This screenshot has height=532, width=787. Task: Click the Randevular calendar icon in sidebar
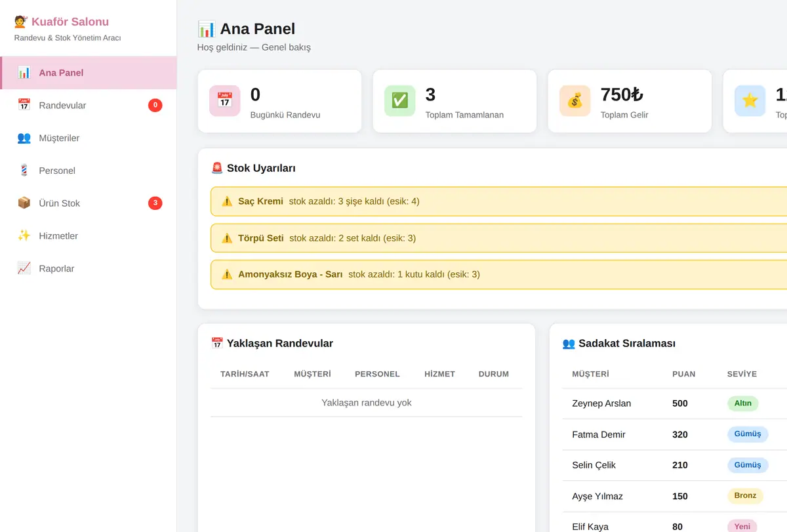tap(24, 105)
